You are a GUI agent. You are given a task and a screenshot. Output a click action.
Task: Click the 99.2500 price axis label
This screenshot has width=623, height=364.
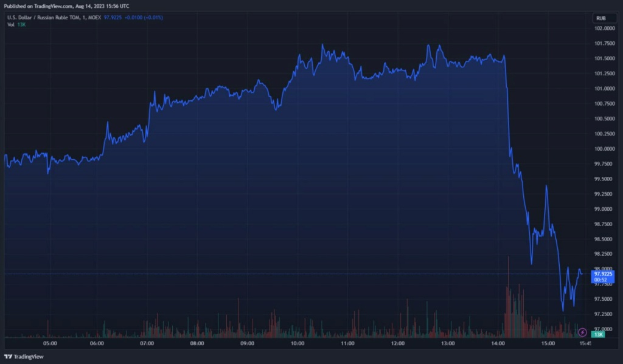tap(603, 194)
